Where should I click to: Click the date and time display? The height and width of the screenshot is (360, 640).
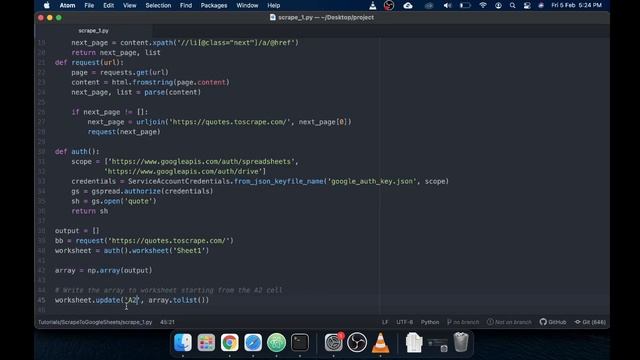(576, 5)
